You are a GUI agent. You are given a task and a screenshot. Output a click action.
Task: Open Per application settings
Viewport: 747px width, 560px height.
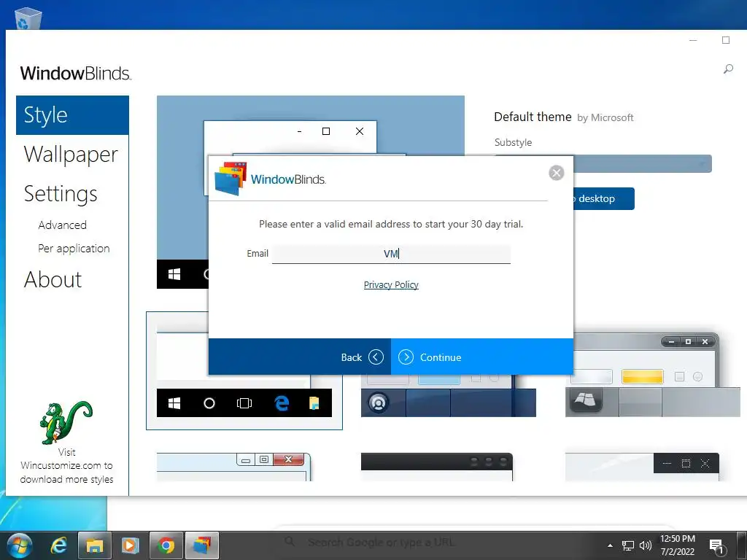74,249
